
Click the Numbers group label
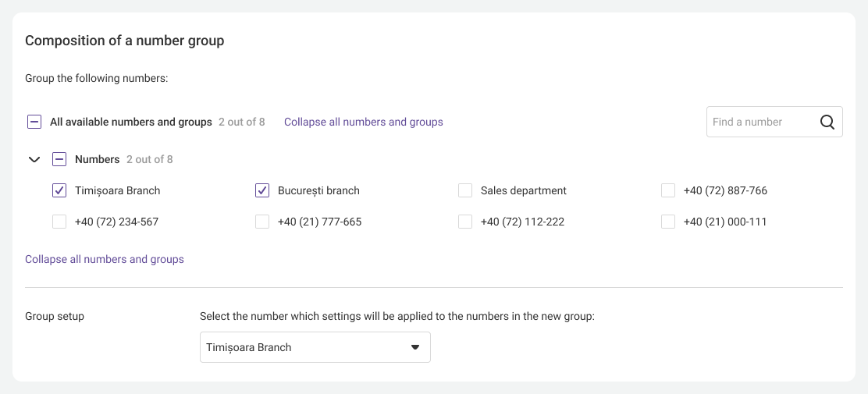pos(97,159)
